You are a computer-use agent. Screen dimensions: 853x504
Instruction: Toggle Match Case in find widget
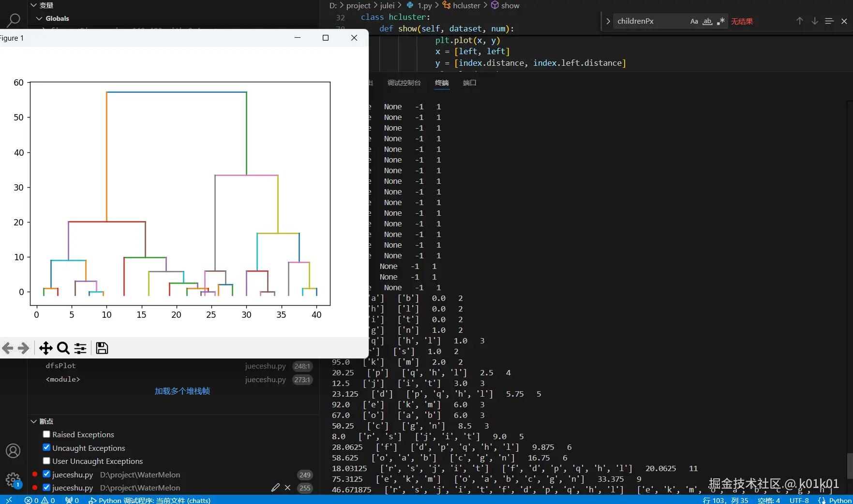click(694, 21)
